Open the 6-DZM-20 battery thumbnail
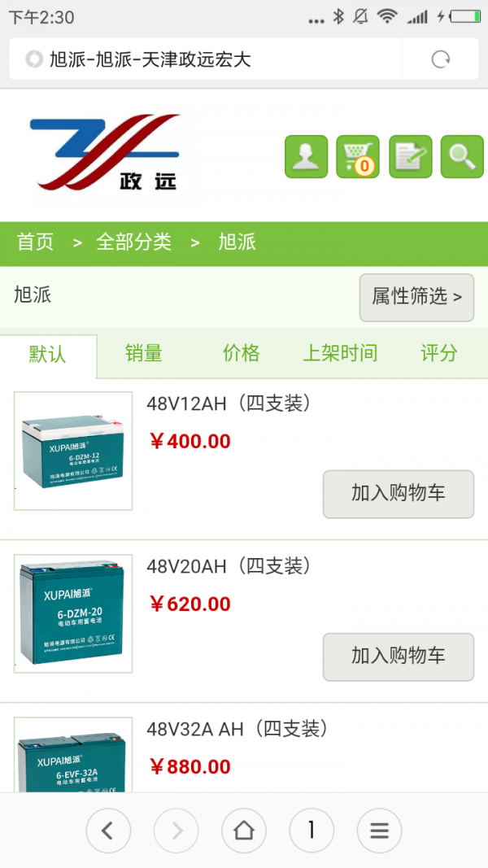488x868 pixels. (73, 613)
